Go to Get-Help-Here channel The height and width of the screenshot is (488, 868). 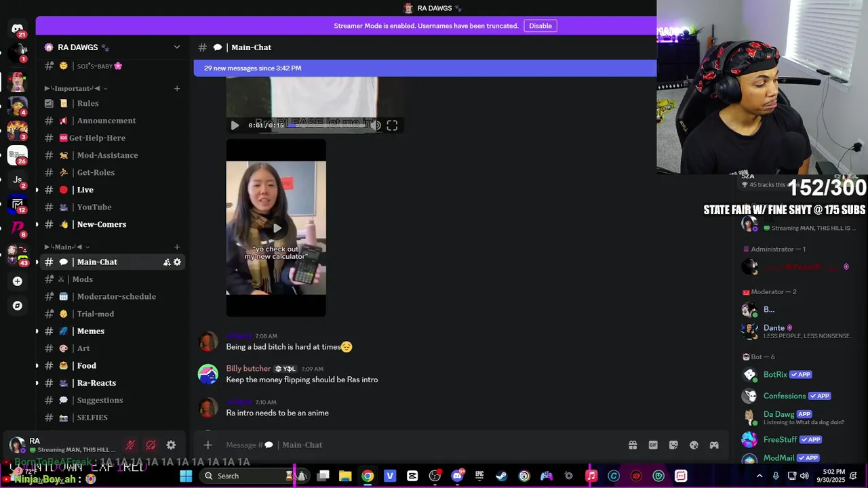(113, 138)
